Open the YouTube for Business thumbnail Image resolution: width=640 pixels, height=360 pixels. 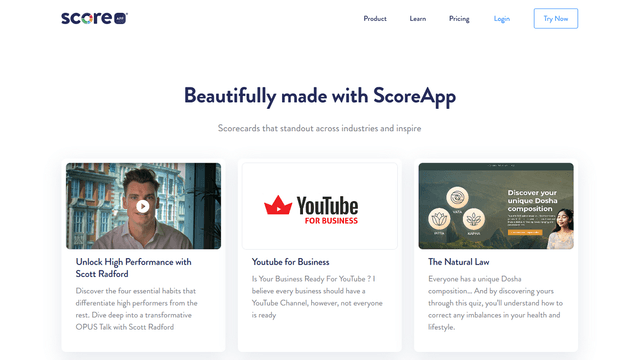click(x=320, y=206)
